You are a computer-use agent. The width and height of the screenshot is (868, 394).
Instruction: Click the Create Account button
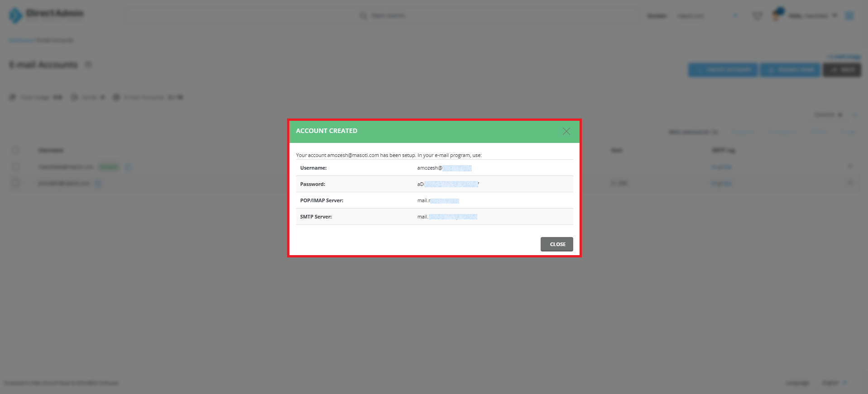point(723,70)
